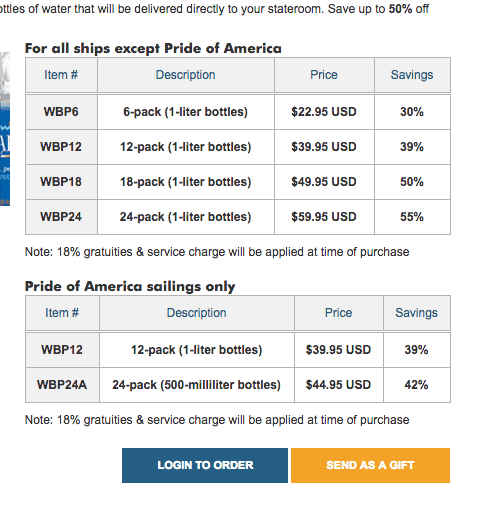Select the WBP6 item cell

pyautogui.click(x=61, y=112)
